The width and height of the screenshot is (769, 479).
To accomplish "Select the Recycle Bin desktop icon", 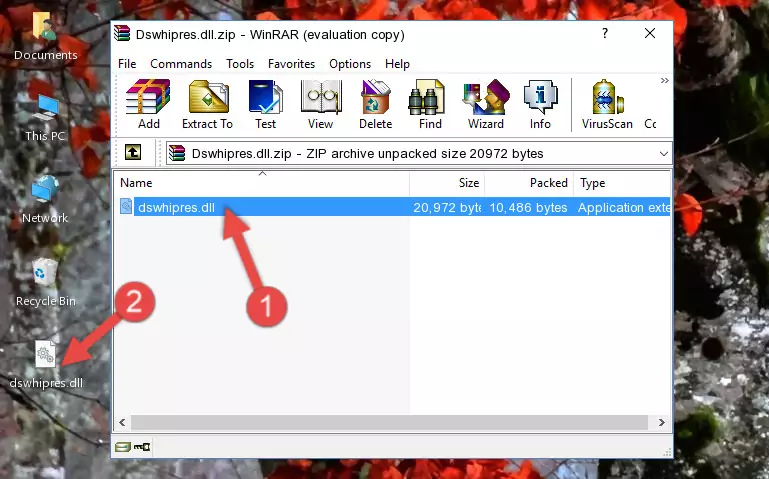I will (x=46, y=283).
